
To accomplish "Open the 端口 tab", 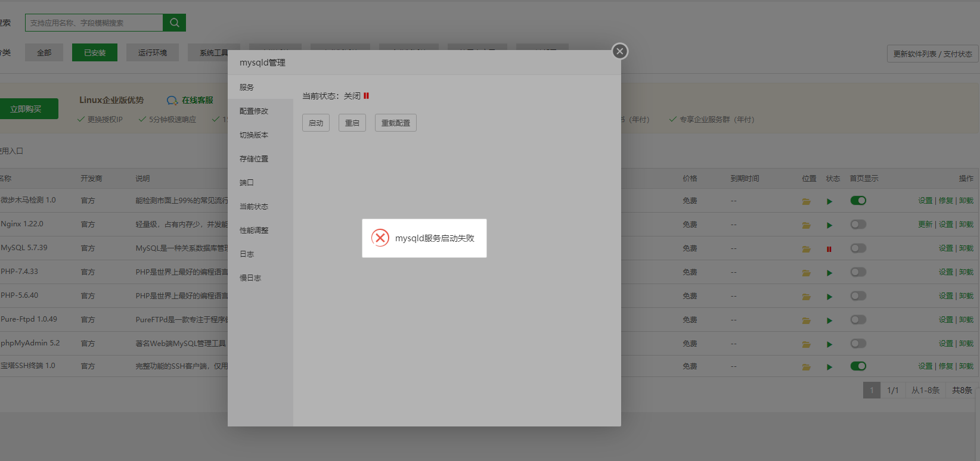I will tap(260, 182).
